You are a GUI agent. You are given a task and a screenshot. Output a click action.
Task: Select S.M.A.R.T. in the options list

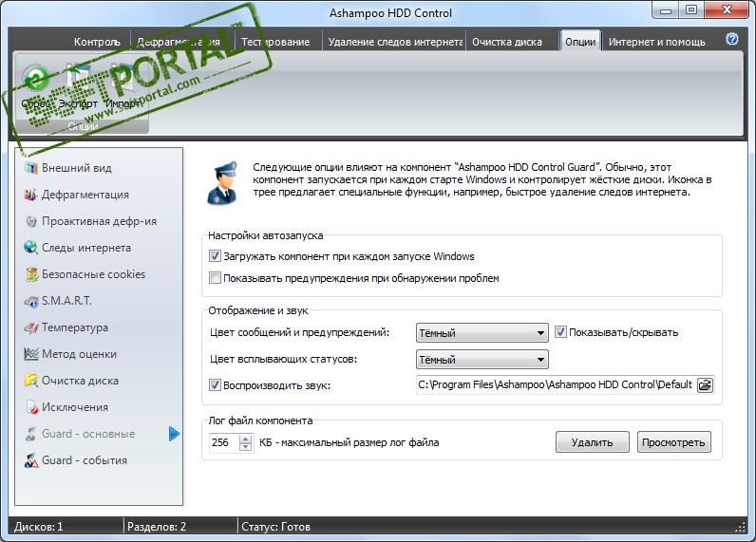point(66,301)
